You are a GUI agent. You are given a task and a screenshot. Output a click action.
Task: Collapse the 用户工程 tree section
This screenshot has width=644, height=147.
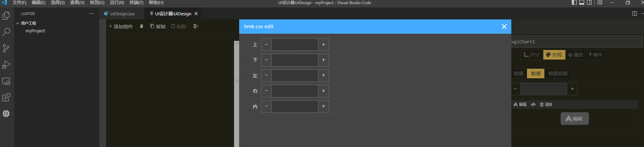[x=18, y=23]
